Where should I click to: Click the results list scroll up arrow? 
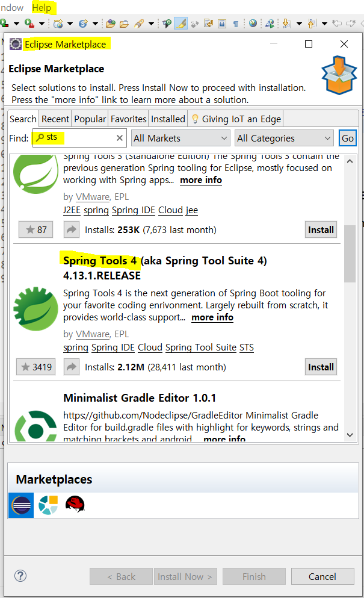[350, 161]
